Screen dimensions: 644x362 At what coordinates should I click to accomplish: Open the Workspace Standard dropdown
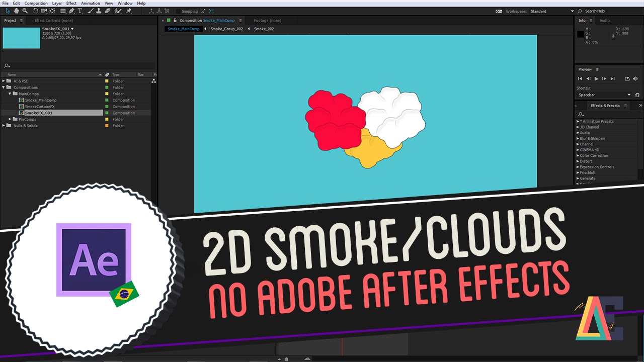(552, 11)
